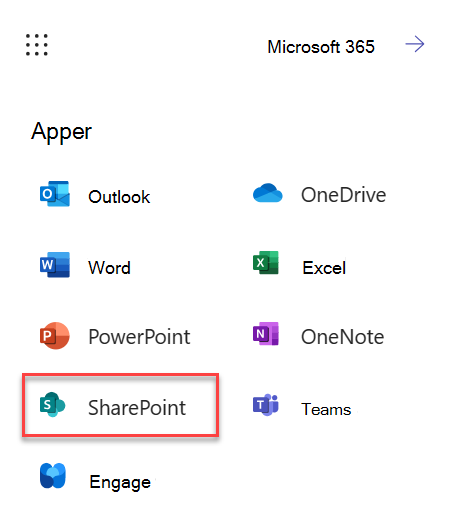Open the SharePoint app icon
450x517 pixels.
click(53, 404)
